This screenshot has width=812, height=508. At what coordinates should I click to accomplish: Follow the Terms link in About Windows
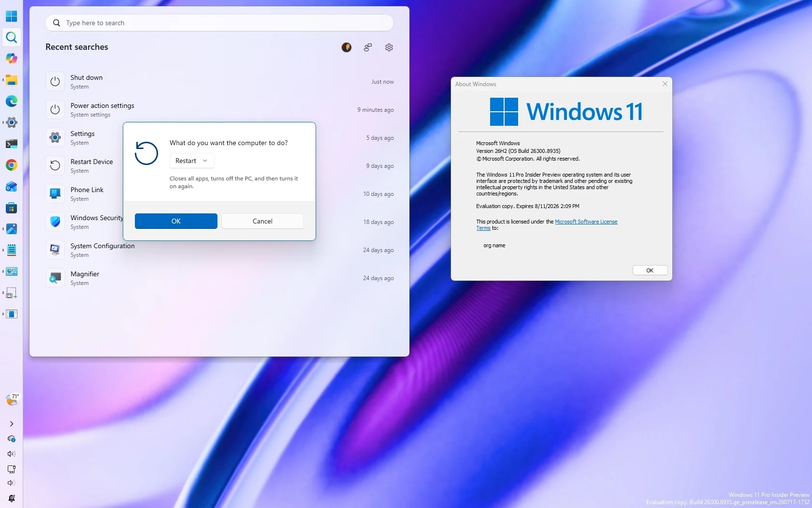point(483,228)
